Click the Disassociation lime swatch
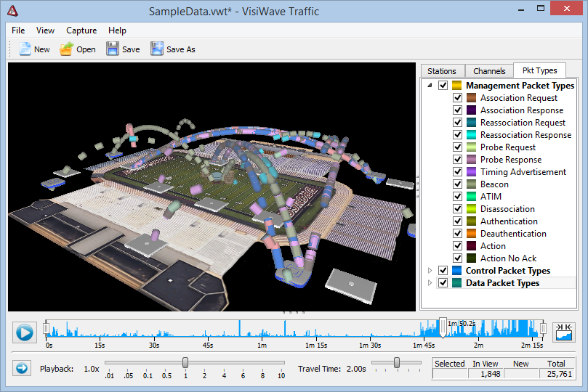This screenshot has width=588, height=392. [x=471, y=209]
